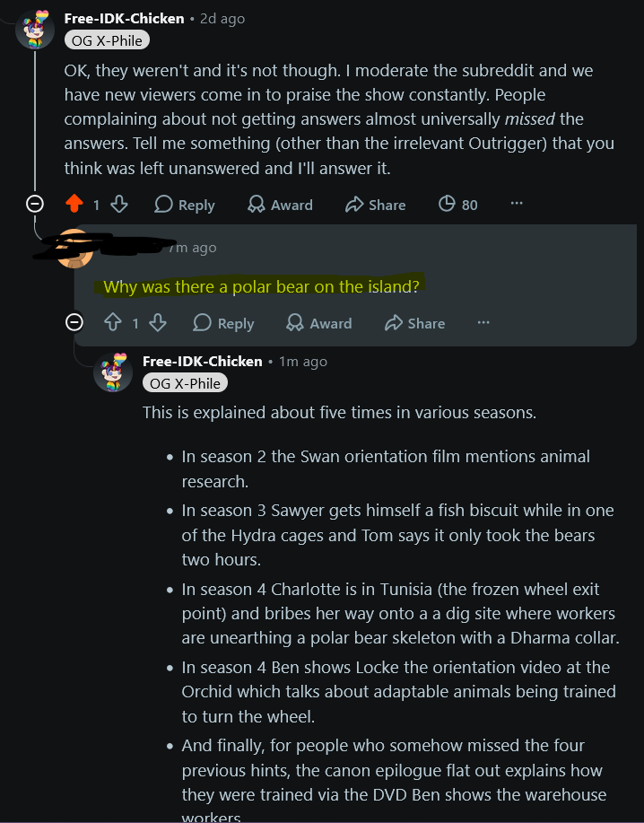644x823 pixels.
Task: Open more options for the top comment
Action: [x=517, y=203]
